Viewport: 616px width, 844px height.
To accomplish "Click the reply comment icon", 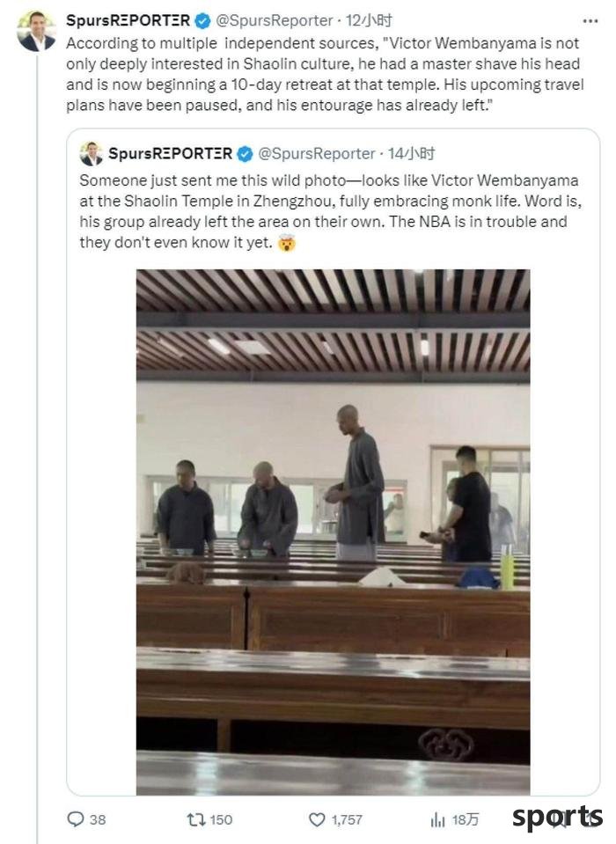I will click(x=76, y=819).
